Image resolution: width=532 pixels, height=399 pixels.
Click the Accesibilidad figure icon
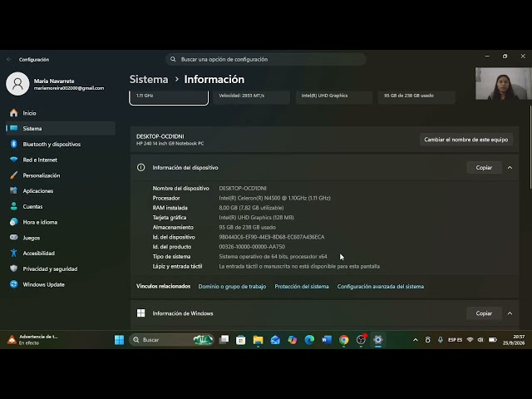(14, 253)
